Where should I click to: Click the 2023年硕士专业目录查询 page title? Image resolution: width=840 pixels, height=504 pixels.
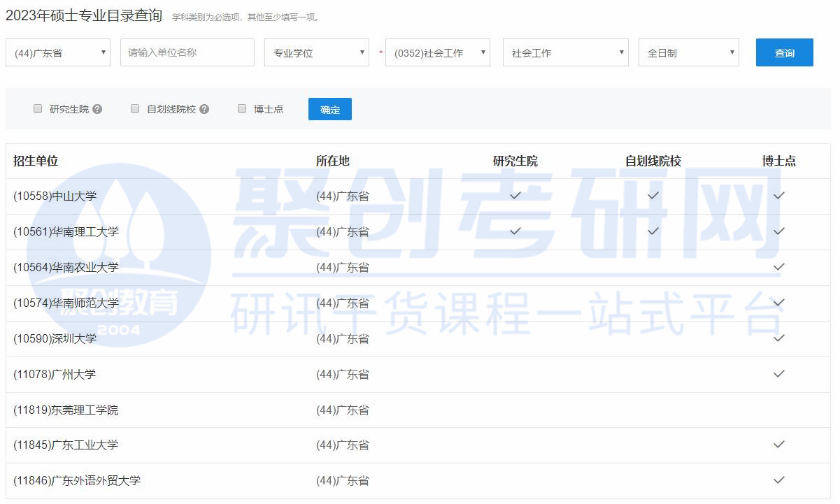click(x=84, y=15)
